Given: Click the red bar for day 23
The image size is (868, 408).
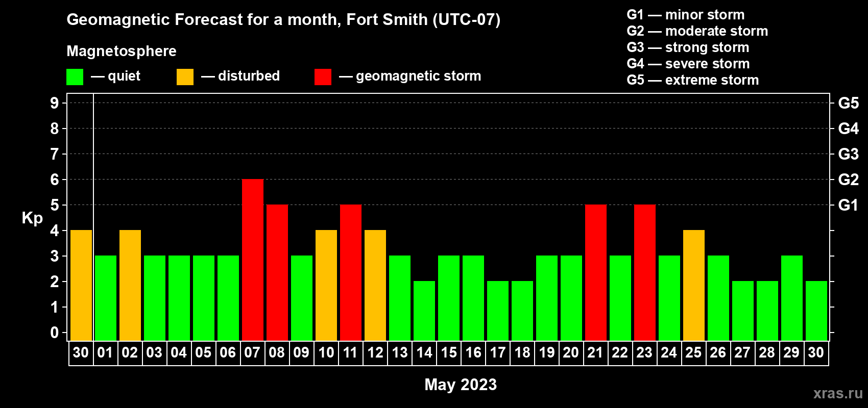Looking at the screenshot, I should tap(645, 273).
